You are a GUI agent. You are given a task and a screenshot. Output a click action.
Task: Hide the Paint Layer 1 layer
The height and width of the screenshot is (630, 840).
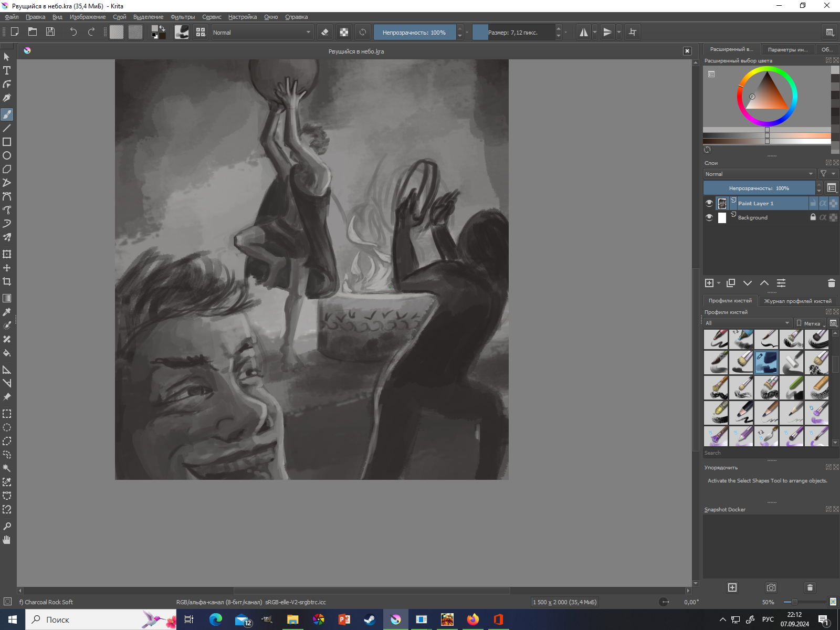(709, 203)
